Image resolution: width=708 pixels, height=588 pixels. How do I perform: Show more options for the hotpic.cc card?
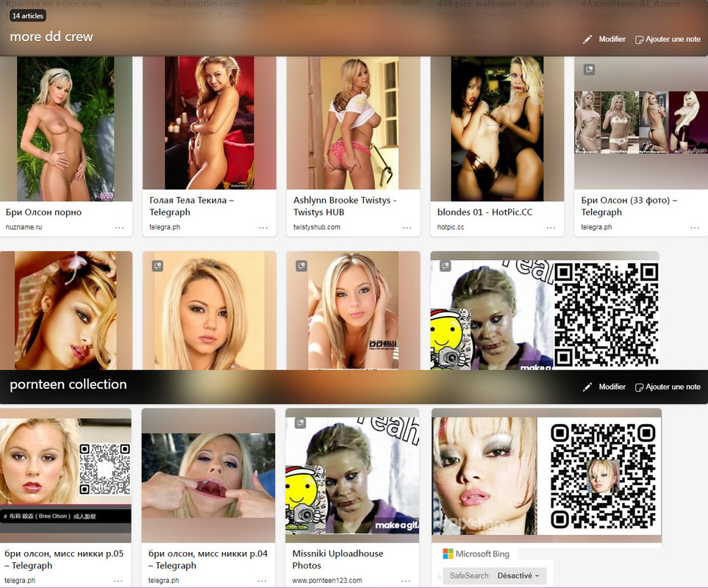(551, 227)
